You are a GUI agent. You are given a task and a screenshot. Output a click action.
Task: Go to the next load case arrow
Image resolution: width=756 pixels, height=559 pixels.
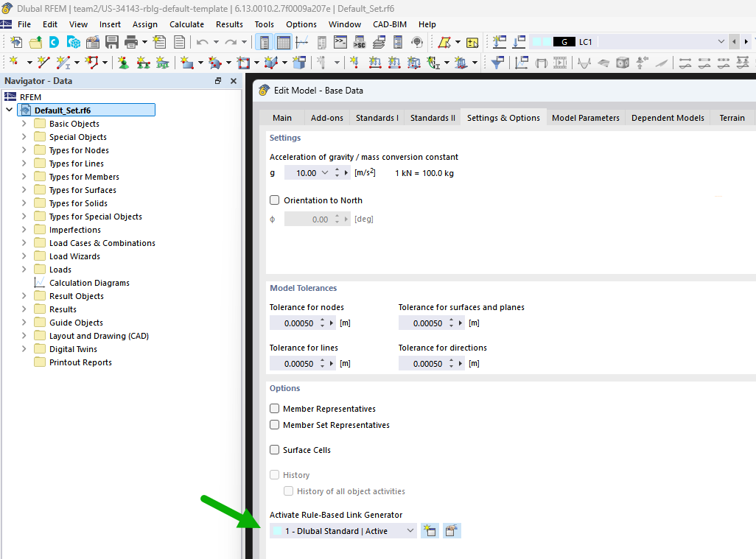(x=746, y=42)
